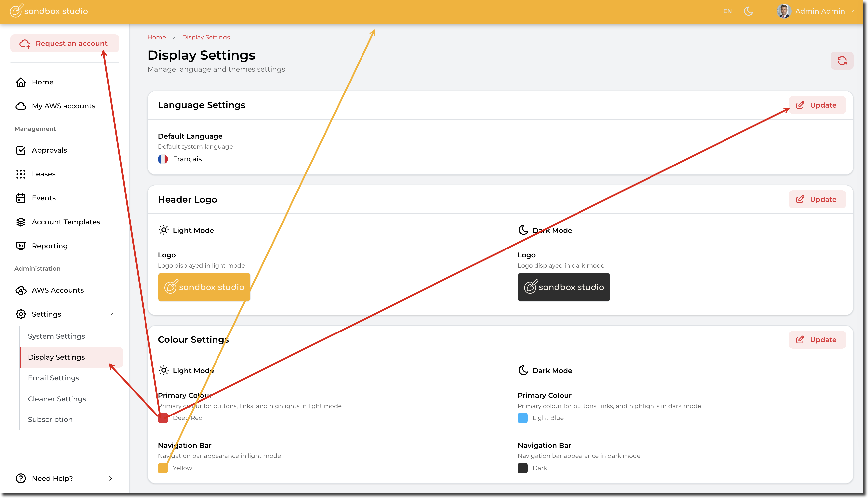Go to System Settings submenu item

coord(56,336)
